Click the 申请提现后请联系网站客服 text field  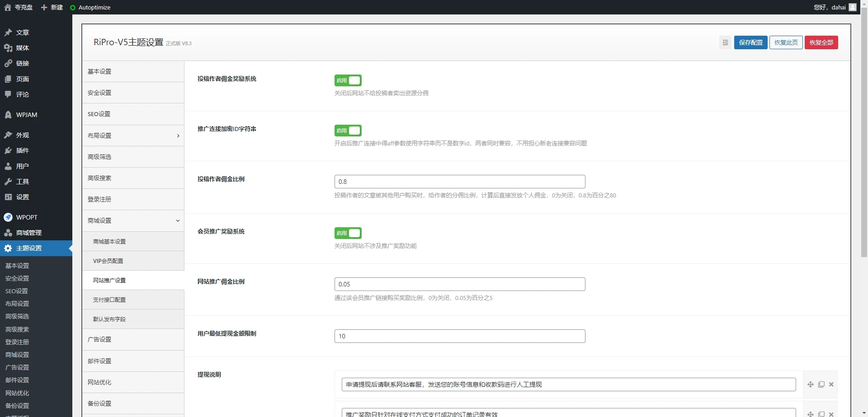coord(569,384)
